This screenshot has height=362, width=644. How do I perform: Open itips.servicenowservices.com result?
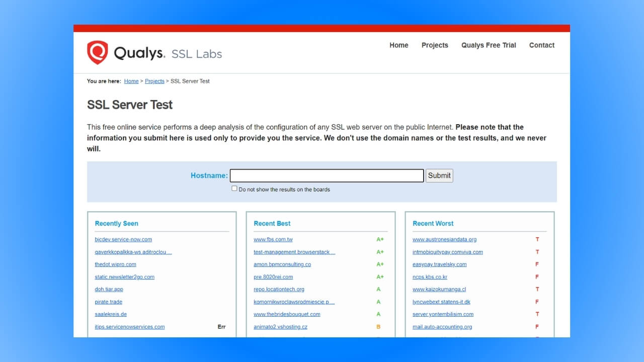[130, 327]
